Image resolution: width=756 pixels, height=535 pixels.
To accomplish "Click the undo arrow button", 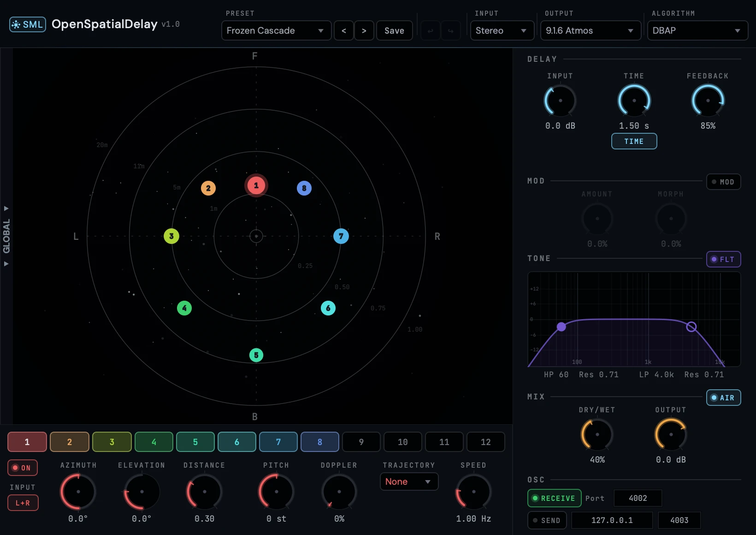I will [431, 30].
